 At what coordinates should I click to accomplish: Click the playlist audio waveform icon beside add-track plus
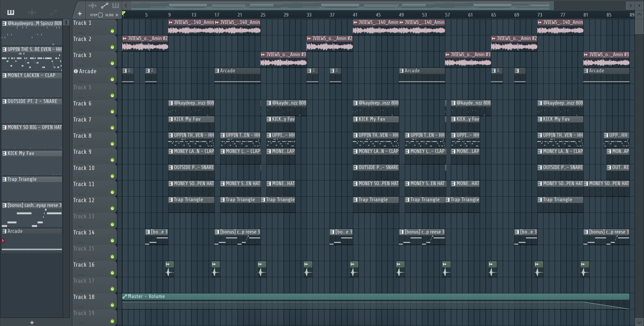(93, 5)
